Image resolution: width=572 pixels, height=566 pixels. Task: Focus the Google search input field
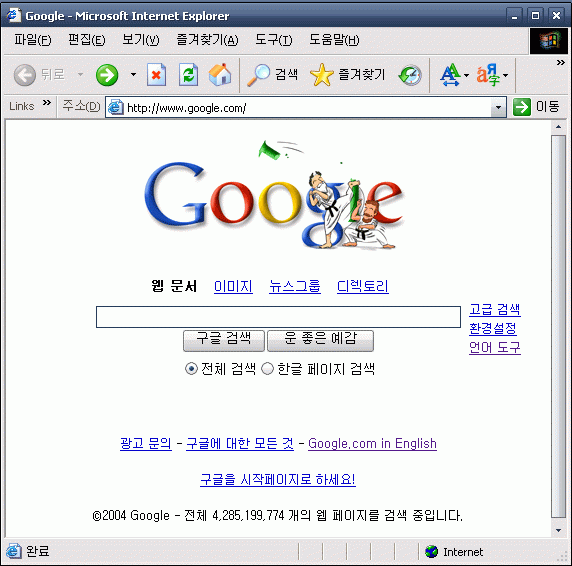[278, 317]
